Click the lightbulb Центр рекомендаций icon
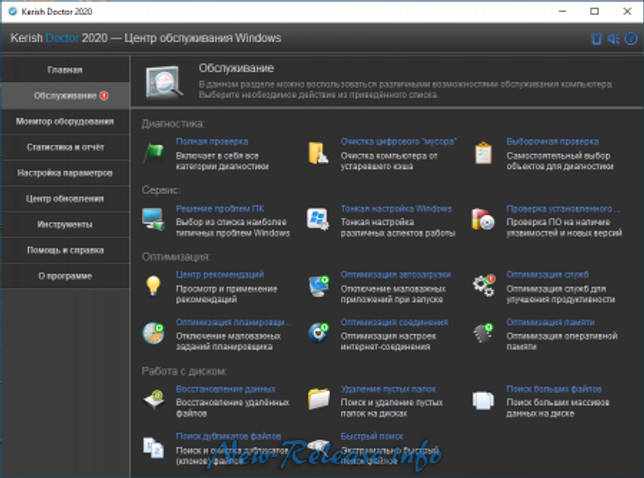The height and width of the screenshot is (478, 644). click(x=153, y=285)
